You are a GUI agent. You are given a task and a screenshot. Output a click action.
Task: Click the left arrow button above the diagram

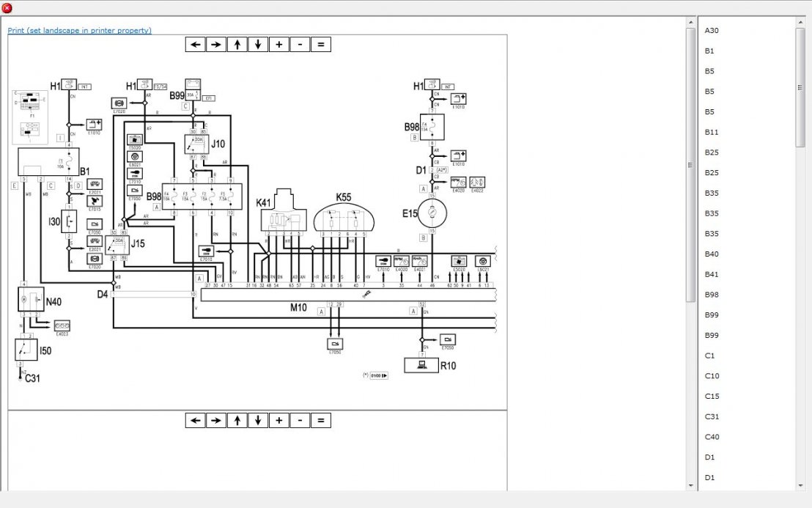tap(195, 45)
